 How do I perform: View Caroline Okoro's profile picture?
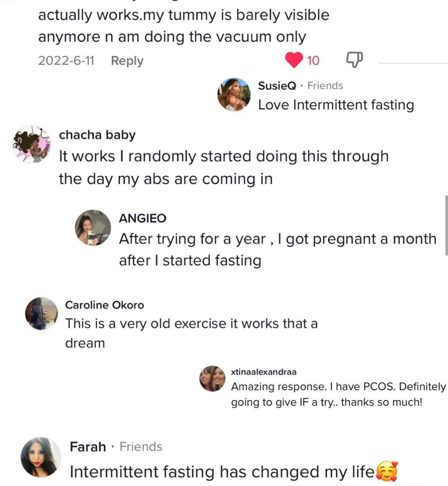tap(41, 313)
